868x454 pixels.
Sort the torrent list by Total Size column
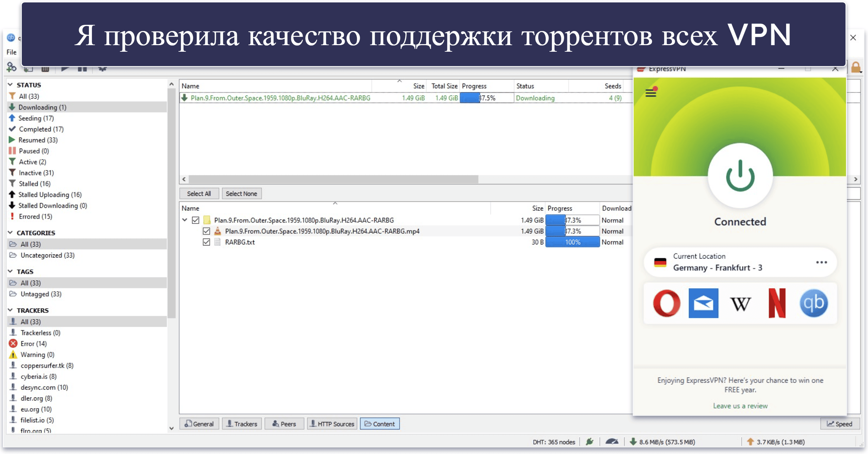tap(444, 86)
